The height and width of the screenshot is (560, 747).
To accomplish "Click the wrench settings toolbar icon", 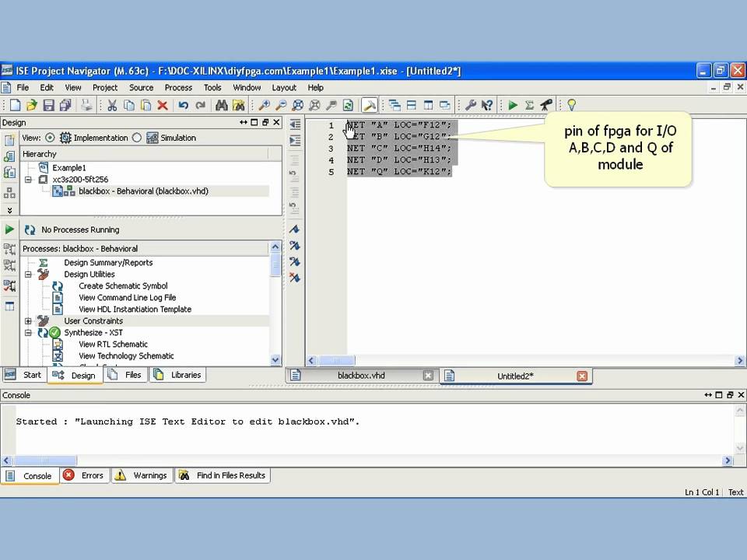I will tap(470, 105).
